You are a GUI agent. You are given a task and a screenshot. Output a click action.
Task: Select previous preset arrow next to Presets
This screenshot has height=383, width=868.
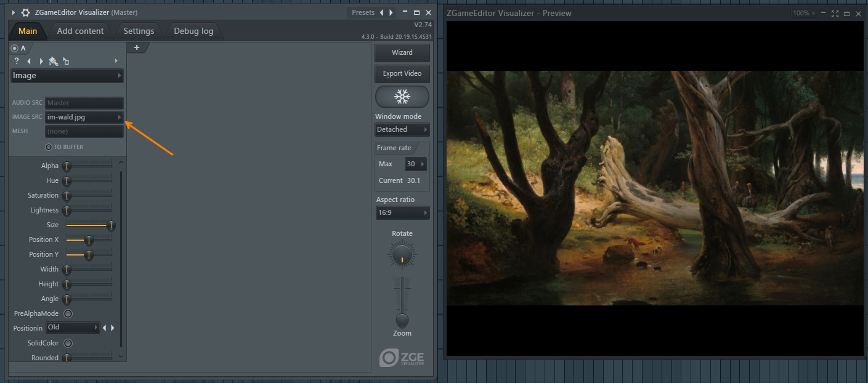pyautogui.click(x=381, y=12)
